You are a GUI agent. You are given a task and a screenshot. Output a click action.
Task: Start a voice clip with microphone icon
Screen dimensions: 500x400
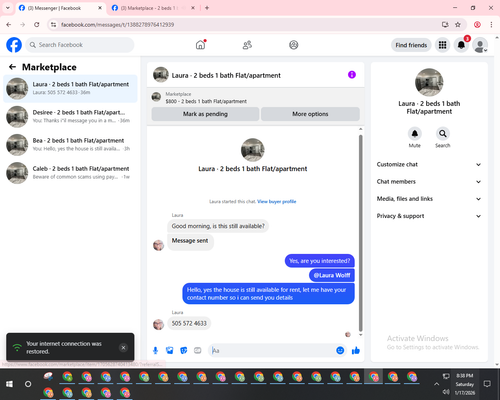click(155, 350)
